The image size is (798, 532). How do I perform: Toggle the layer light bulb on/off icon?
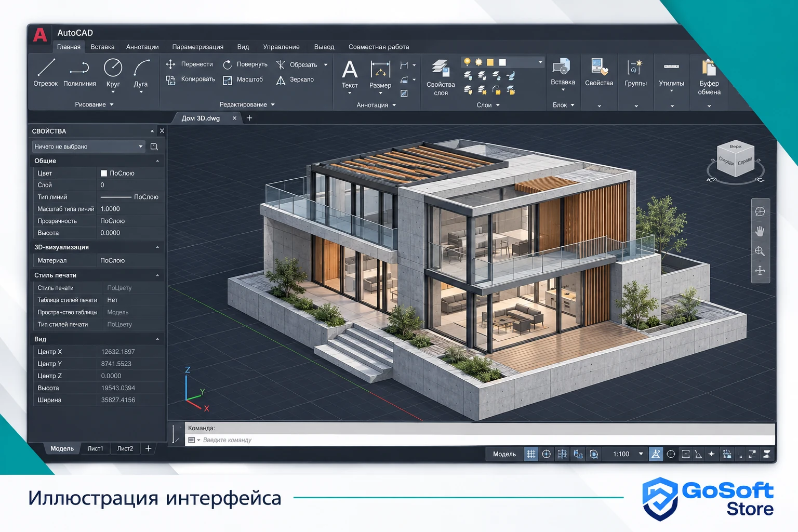point(467,62)
